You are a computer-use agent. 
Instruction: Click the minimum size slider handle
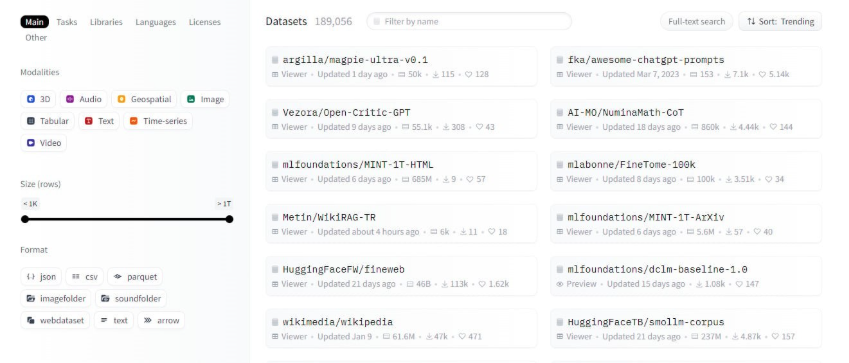click(25, 219)
